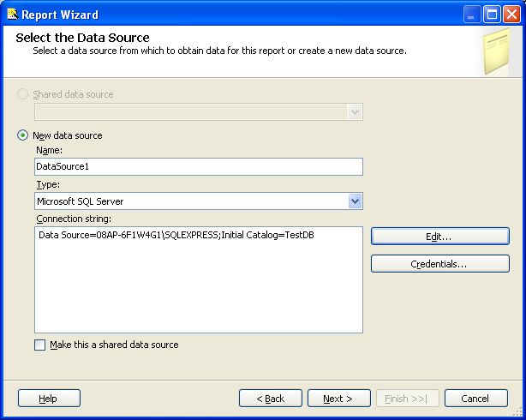This screenshot has width=526, height=420.
Task: Go back with the < Back button
Action: (270, 399)
